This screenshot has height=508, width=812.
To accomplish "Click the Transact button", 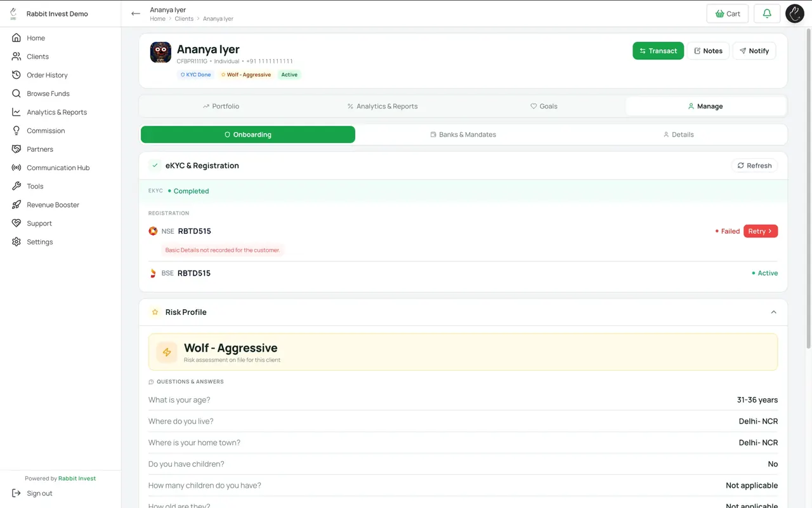I will click(658, 51).
